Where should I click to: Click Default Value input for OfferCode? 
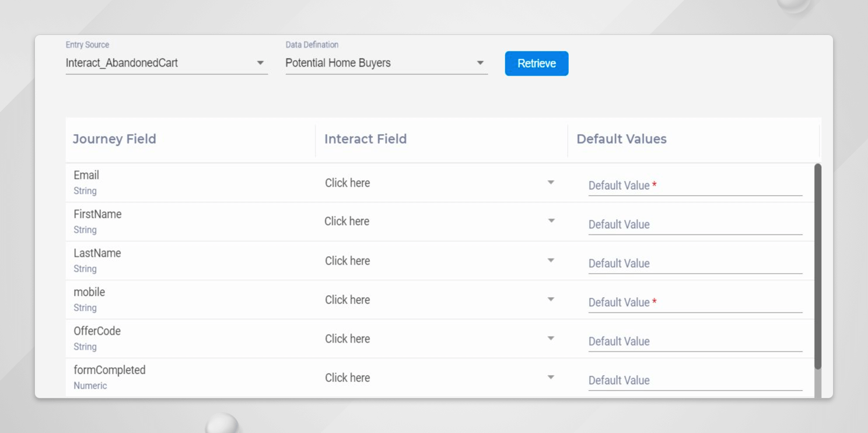pyautogui.click(x=695, y=341)
